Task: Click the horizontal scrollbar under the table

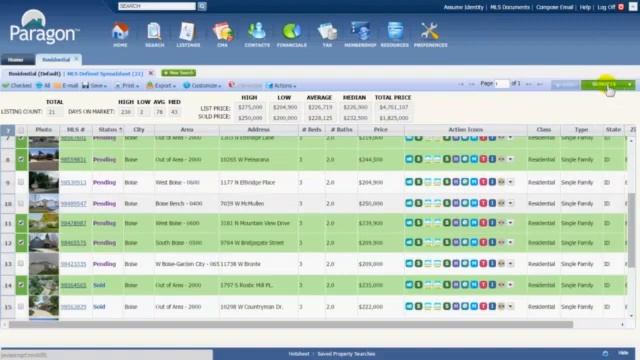Action: point(291,324)
